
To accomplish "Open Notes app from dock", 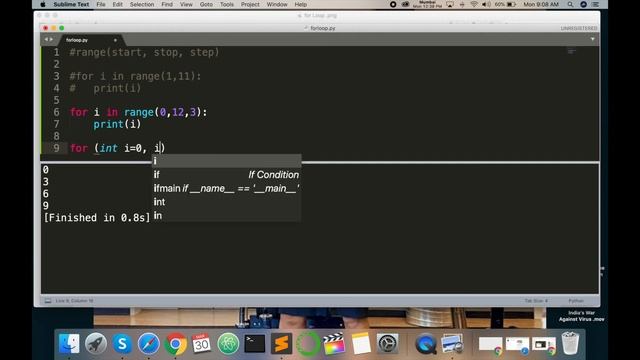I will pyautogui.click(x=361, y=343).
